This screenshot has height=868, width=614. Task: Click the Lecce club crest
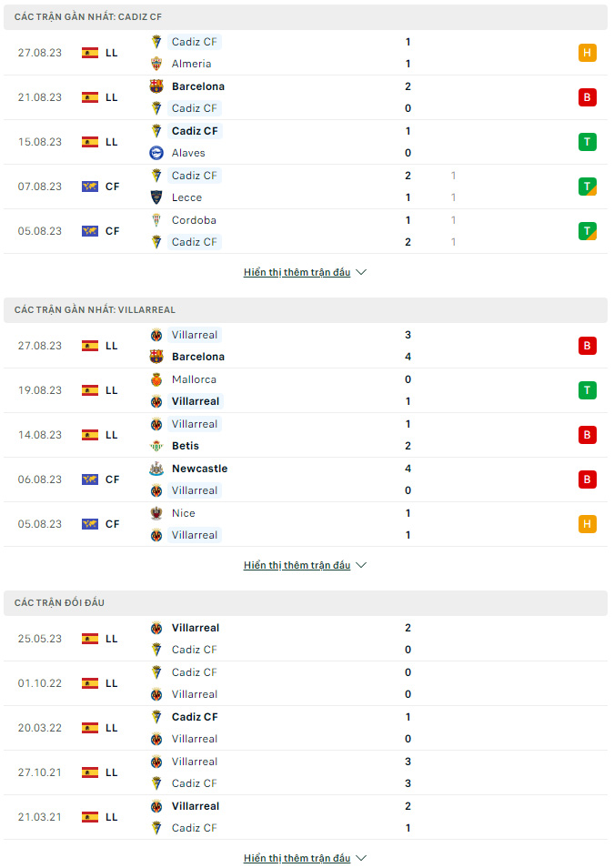tap(156, 197)
